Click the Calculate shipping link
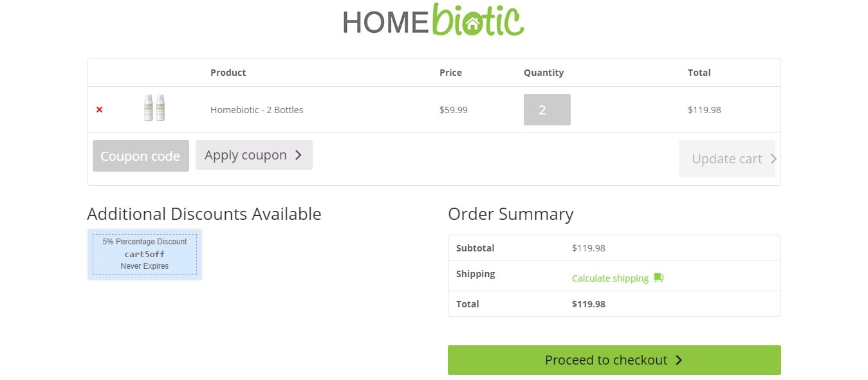 click(610, 278)
